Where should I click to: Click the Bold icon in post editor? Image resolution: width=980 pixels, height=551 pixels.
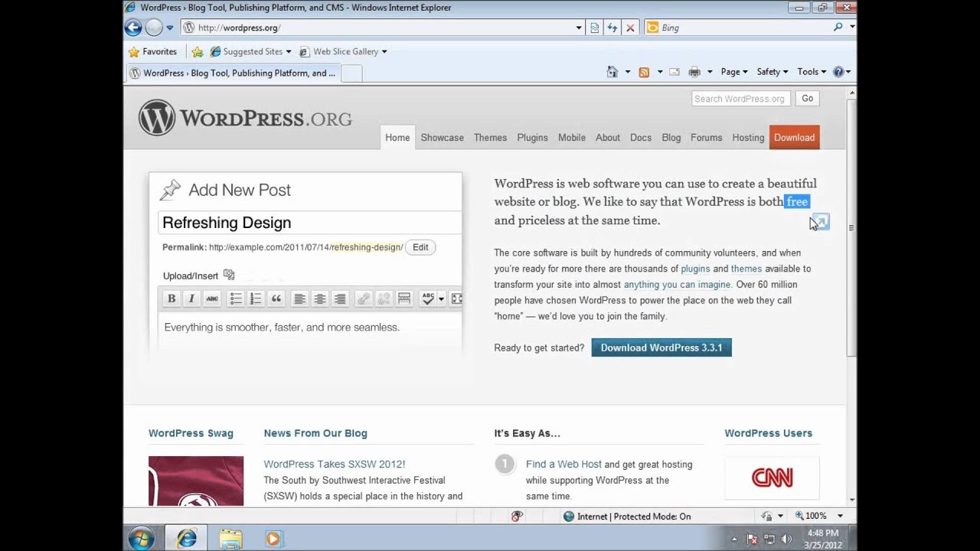[x=171, y=298]
